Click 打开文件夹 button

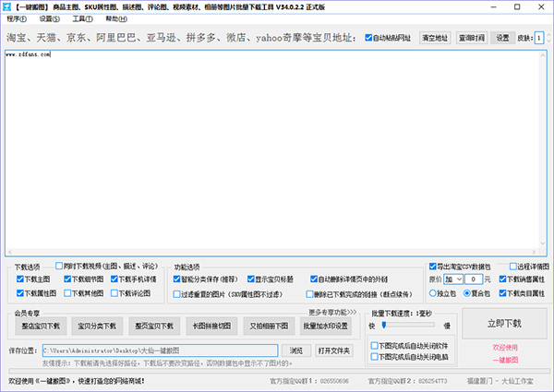tap(333, 350)
